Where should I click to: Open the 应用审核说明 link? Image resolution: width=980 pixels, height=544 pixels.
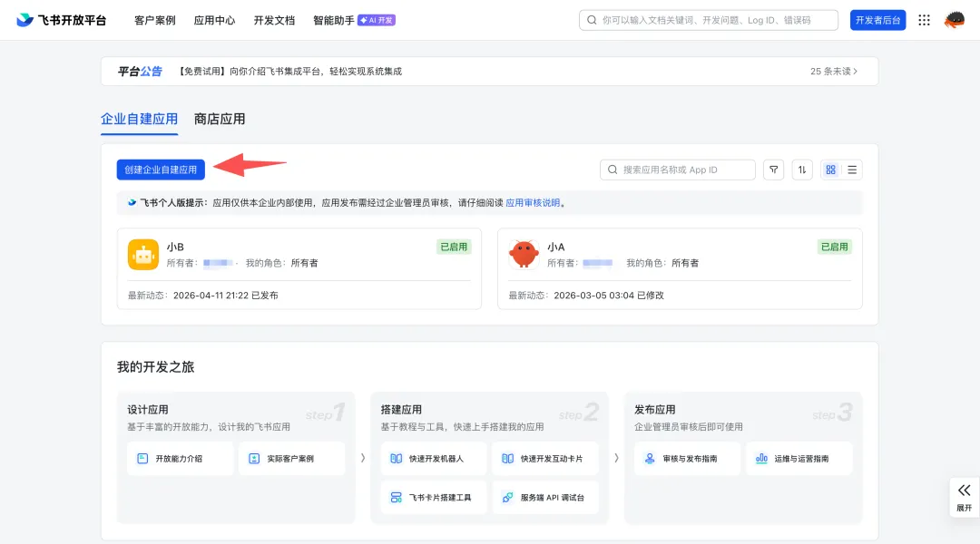coord(533,202)
